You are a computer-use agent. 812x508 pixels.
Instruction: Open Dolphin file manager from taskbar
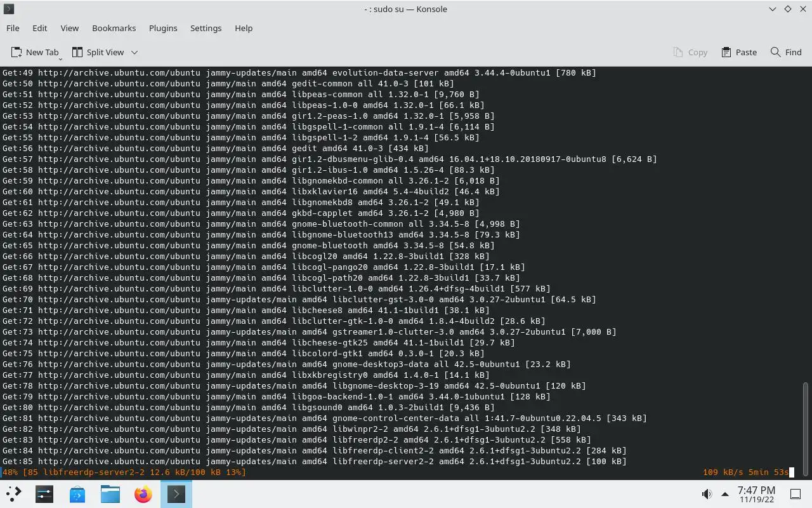[110, 493]
